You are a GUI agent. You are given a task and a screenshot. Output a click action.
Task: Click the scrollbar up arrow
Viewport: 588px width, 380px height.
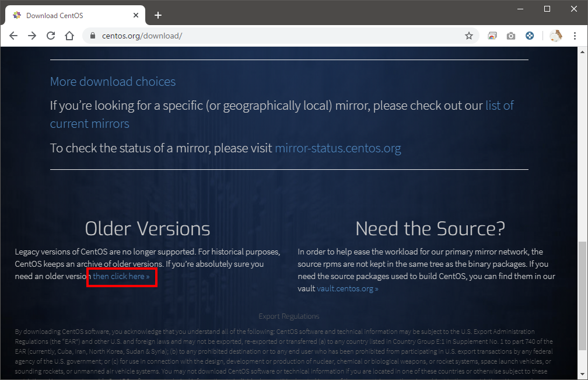(x=582, y=52)
